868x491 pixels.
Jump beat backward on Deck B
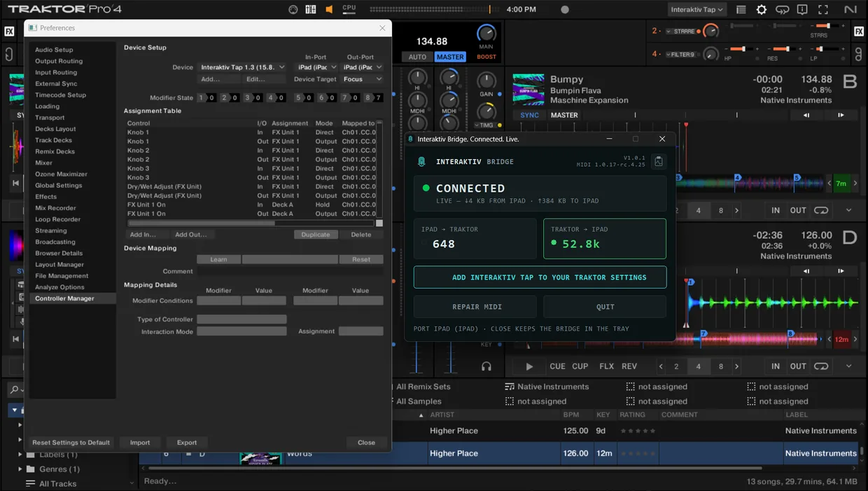[806, 115]
